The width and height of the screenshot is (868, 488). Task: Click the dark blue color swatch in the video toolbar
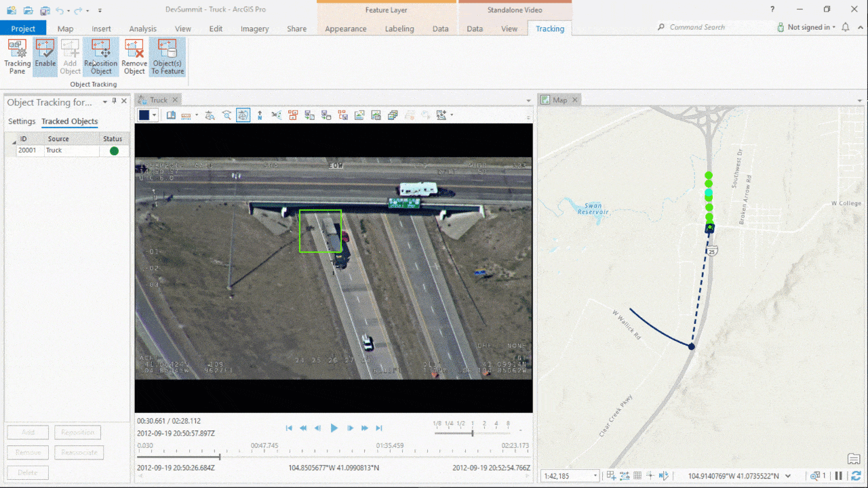click(x=144, y=115)
